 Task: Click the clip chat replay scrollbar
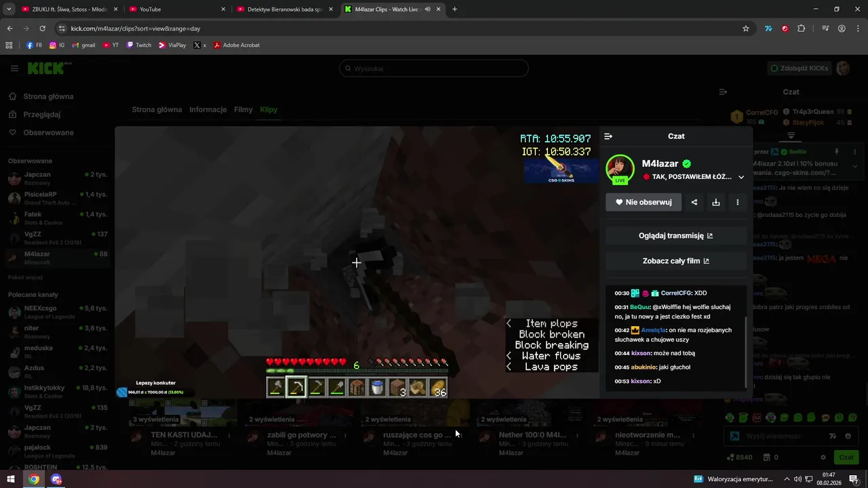[745, 352]
